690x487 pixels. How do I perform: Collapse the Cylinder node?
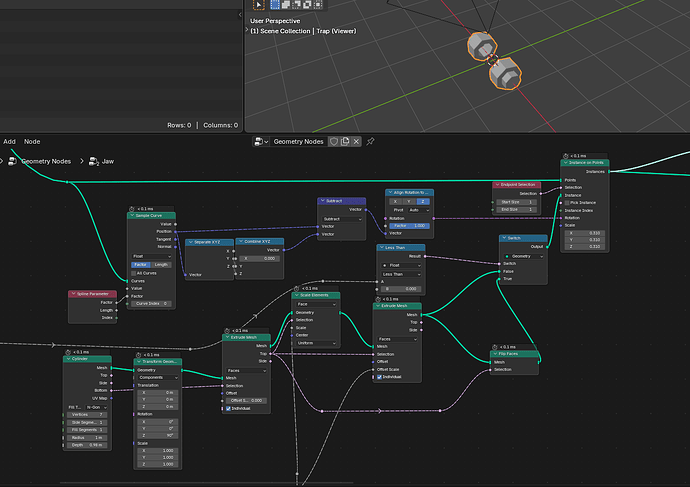pos(68,359)
